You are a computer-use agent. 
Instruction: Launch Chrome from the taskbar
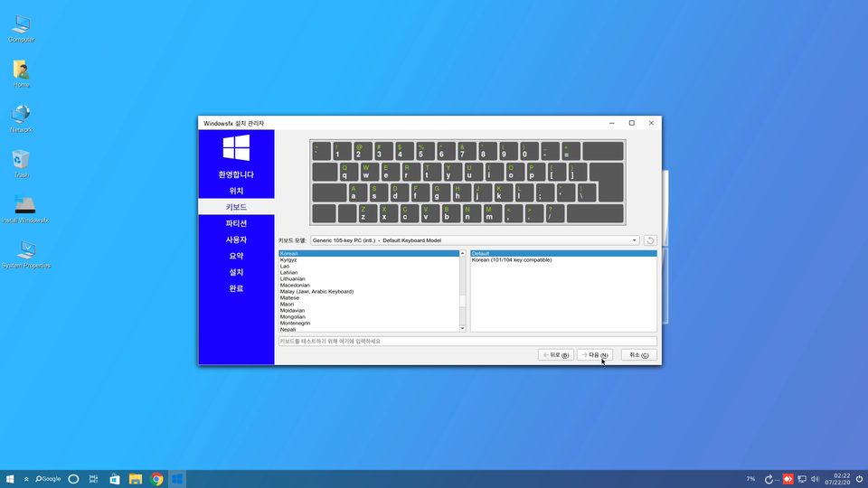click(156, 479)
